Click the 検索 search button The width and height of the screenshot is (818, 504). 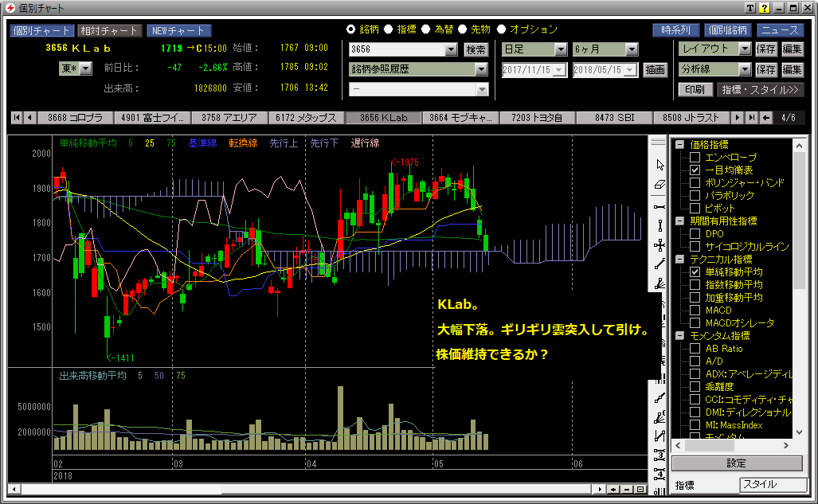pyautogui.click(x=476, y=49)
